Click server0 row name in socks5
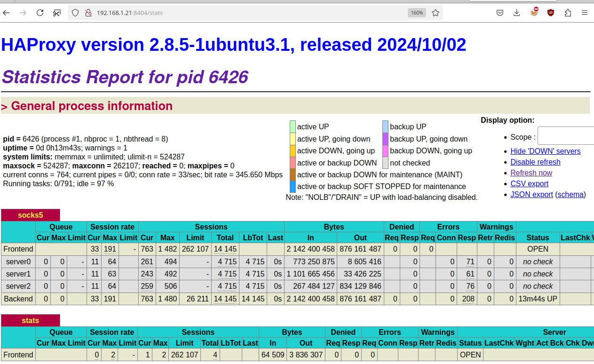The width and height of the screenshot is (594, 364). (x=18, y=261)
